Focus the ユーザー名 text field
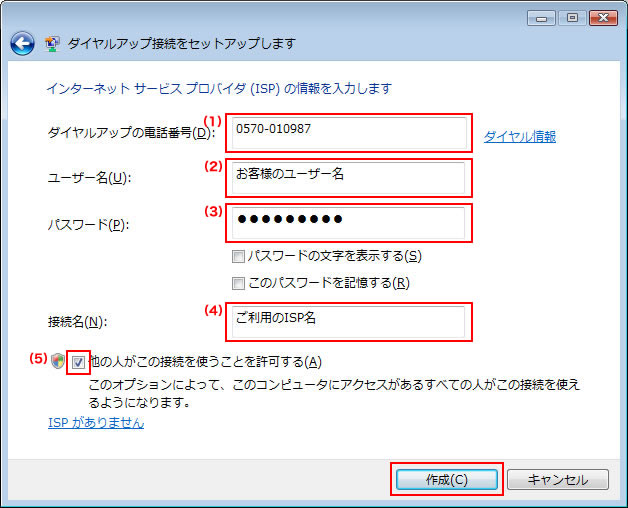This screenshot has height=508, width=628. click(x=347, y=178)
